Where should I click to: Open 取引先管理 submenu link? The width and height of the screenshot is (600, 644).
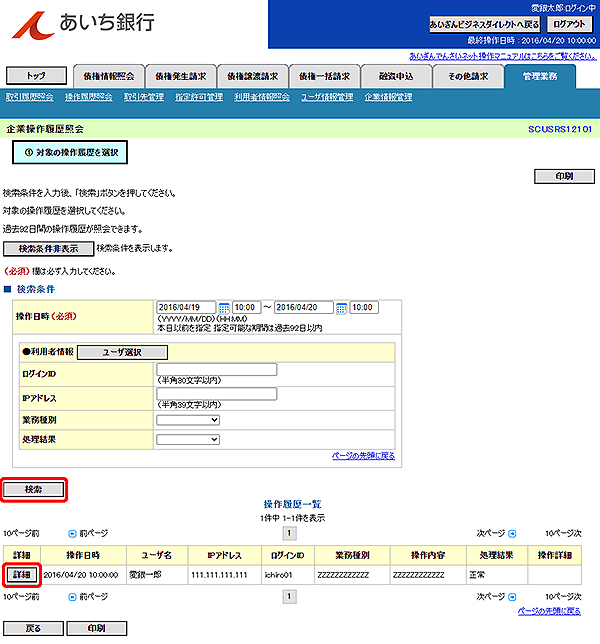click(x=144, y=97)
